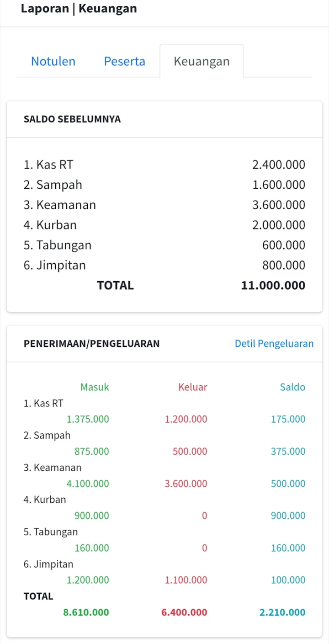329x644 pixels.
Task: Click the Laporan | Keuangan page title
Action: tap(79, 9)
